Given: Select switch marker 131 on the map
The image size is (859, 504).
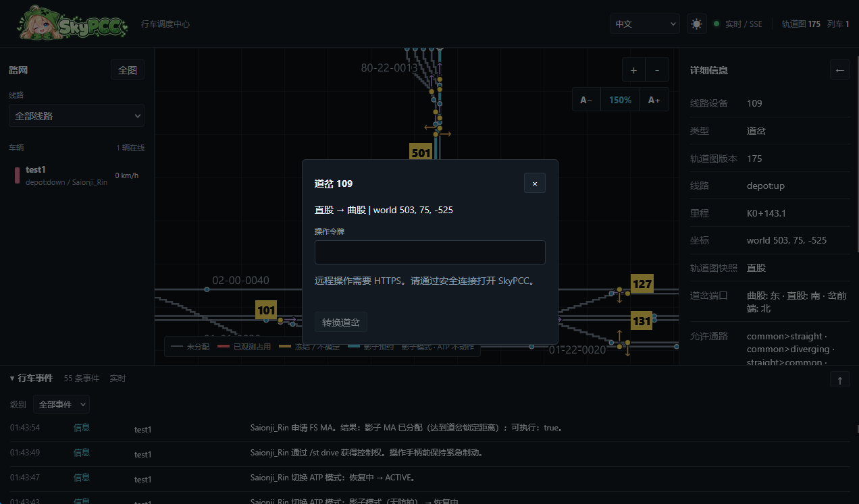Looking at the screenshot, I should [x=642, y=320].
